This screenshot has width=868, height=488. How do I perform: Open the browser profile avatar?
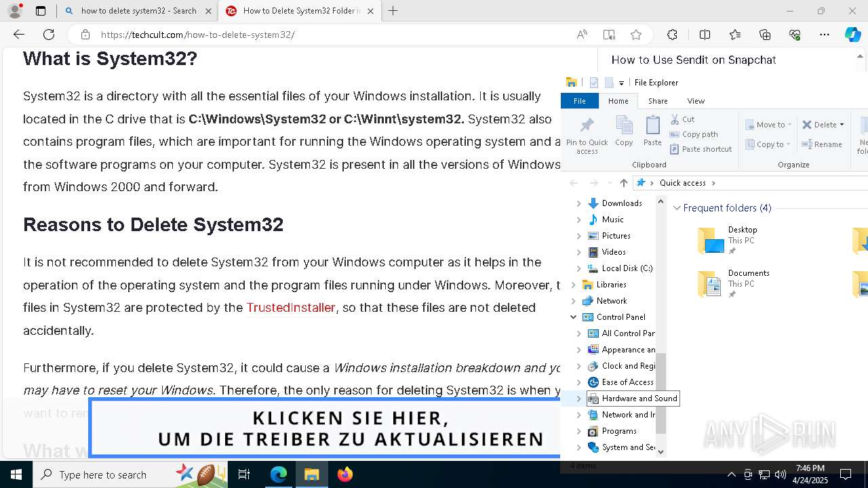click(15, 11)
